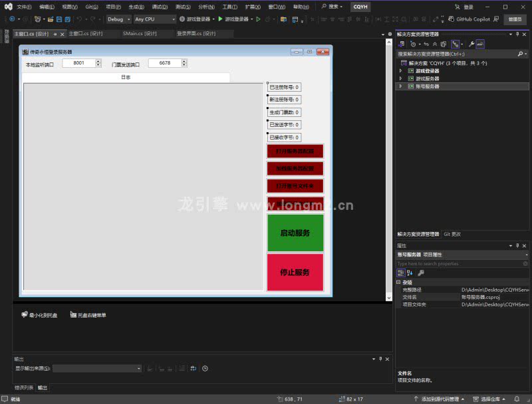Click the collapse all icon in Solution Explorer
The width and height of the screenshot is (532, 404).
pyautogui.click(x=435, y=44)
